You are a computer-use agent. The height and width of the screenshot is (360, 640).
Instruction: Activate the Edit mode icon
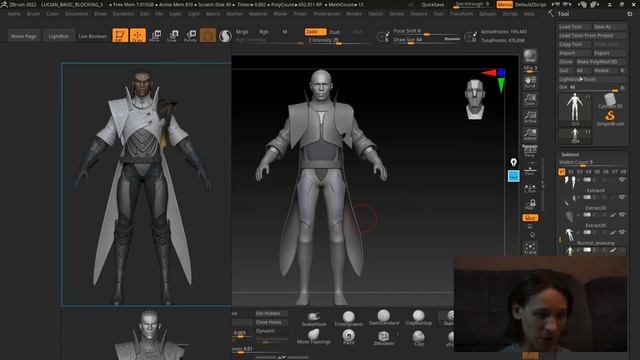coord(120,35)
